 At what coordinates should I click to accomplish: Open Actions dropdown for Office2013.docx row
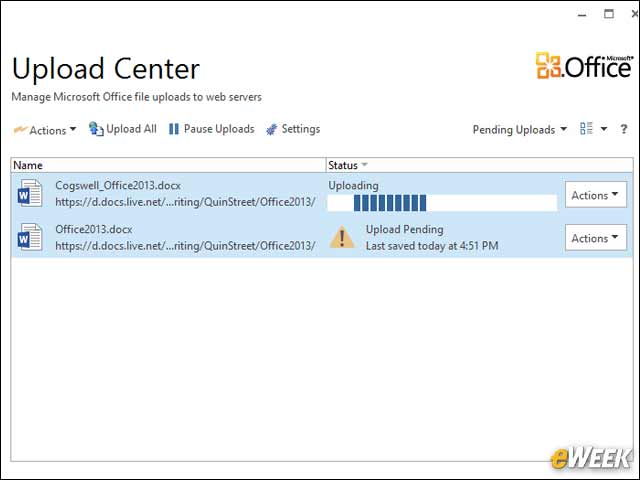(596, 238)
